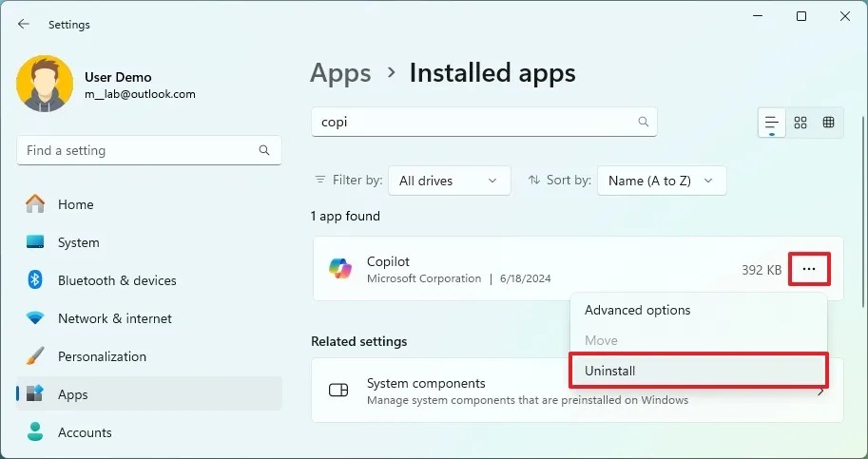Switch to table view layout
Image resolution: width=868 pixels, height=459 pixels.
tap(829, 123)
